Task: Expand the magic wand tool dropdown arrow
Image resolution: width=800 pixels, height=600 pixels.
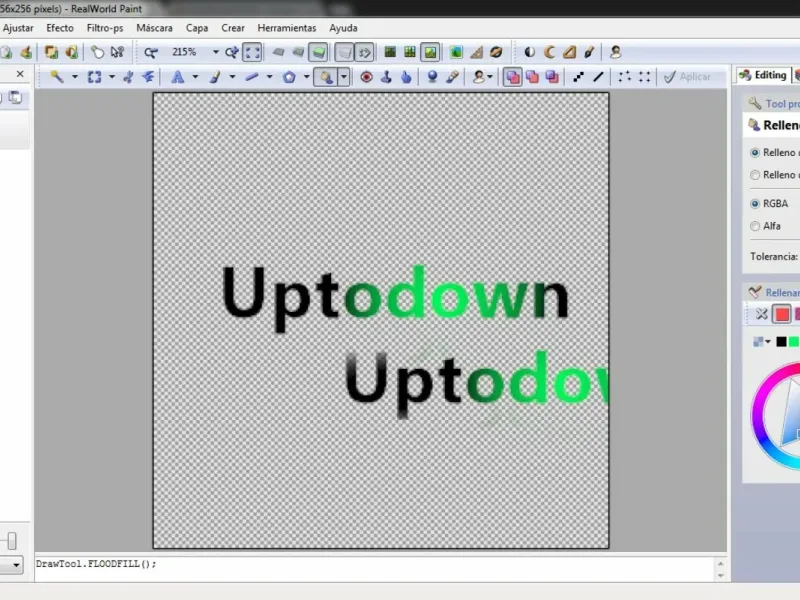Action: click(74, 77)
